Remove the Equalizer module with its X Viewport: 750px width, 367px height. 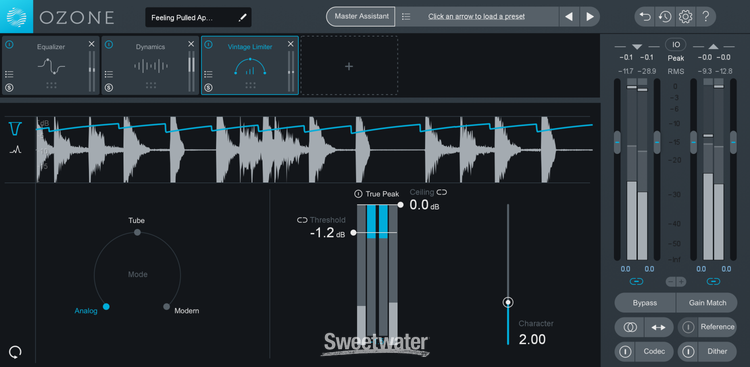(x=92, y=44)
